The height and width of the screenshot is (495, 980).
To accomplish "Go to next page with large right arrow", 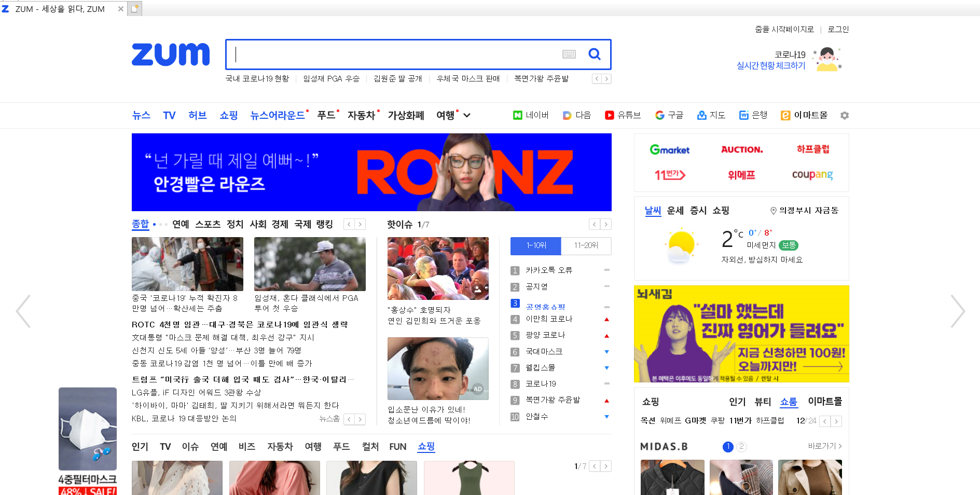I will 958,311.
